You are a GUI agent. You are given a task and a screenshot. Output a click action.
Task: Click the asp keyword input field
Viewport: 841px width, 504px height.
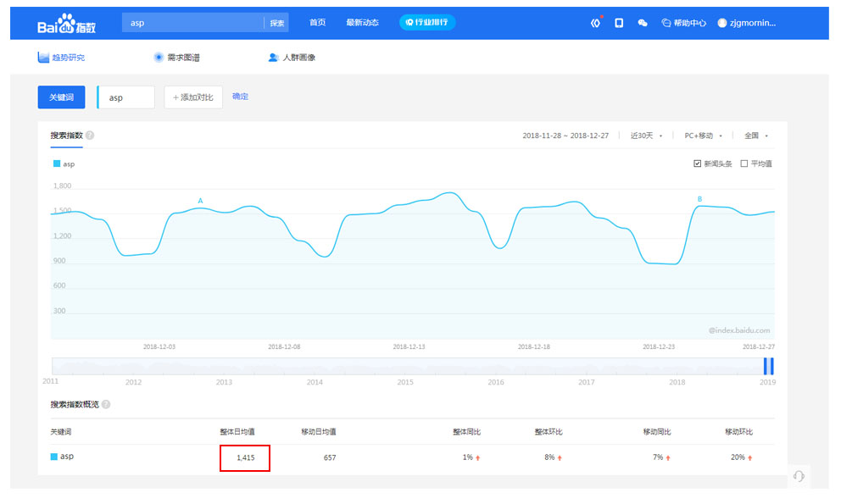point(127,97)
